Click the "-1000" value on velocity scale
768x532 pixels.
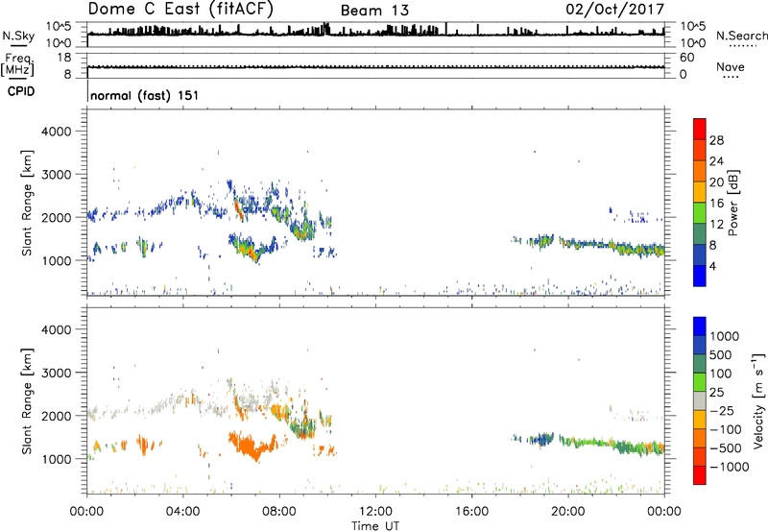(730, 467)
